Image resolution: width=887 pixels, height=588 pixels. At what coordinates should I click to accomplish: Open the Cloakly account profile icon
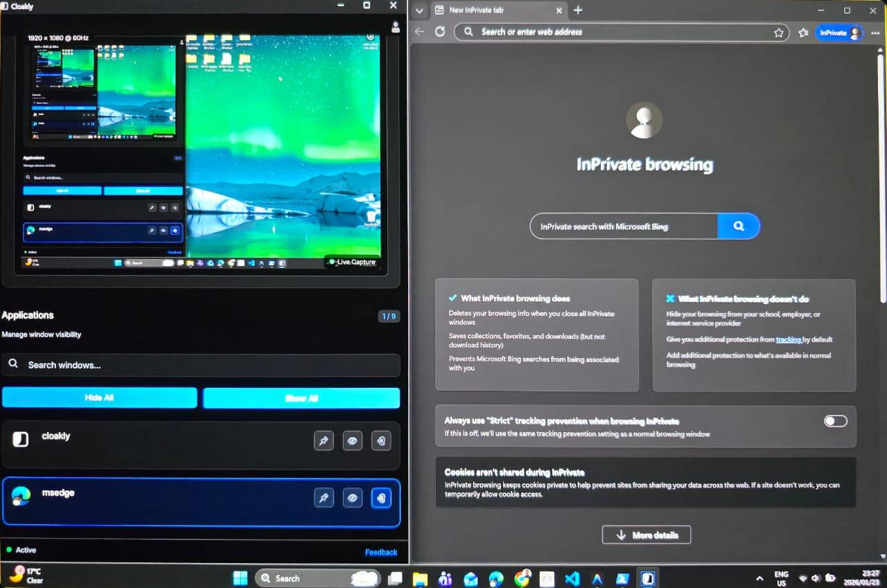point(396,28)
